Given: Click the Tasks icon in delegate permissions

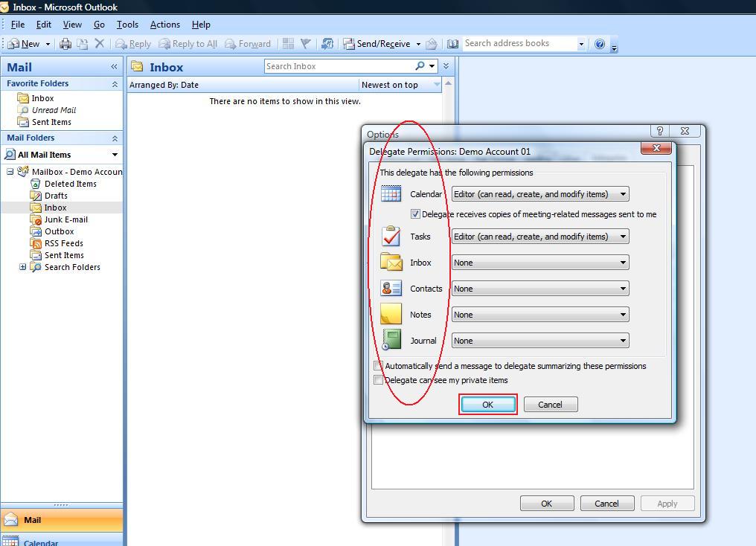Looking at the screenshot, I should [391, 237].
